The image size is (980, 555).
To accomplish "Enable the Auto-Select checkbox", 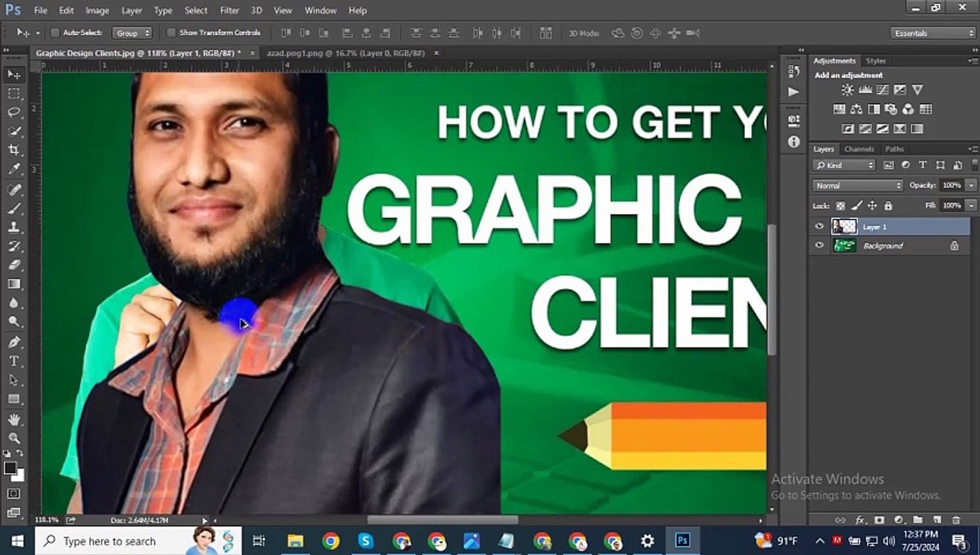I will click(55, 33).
